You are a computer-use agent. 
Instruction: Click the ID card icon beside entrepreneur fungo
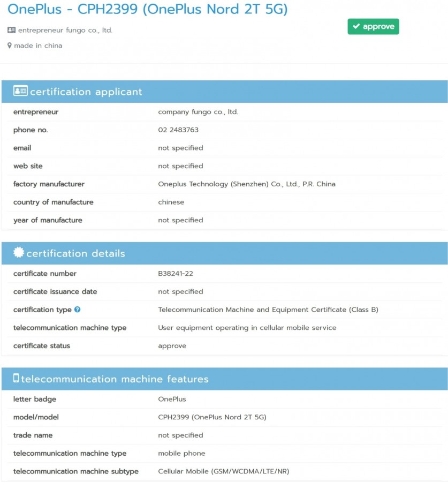tap(11, 30)
